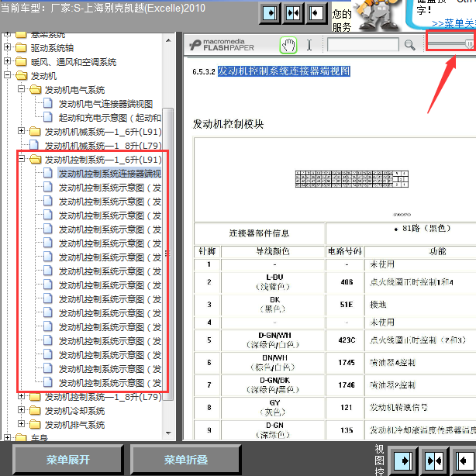Click the heading 发动机控制系统连接器端视图
Image resolution: width=476 pixels, height=476 pixels.
coord(284,71)
